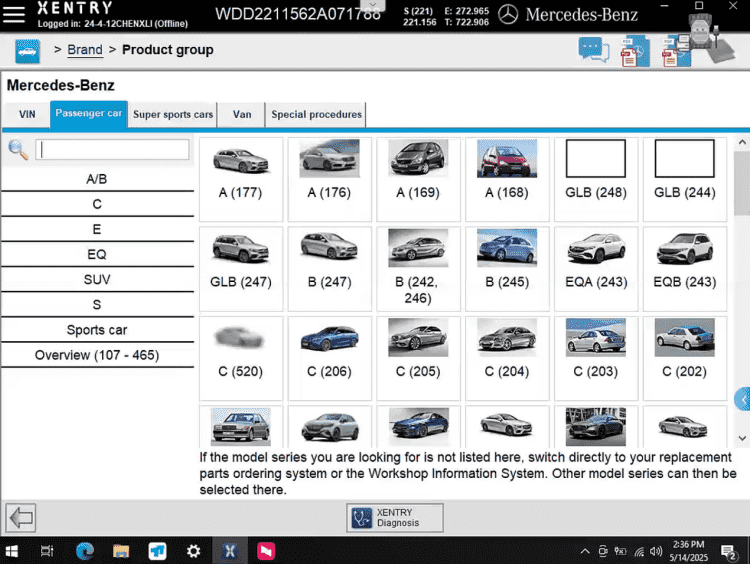Focus the model search input field

pos(112,149)
